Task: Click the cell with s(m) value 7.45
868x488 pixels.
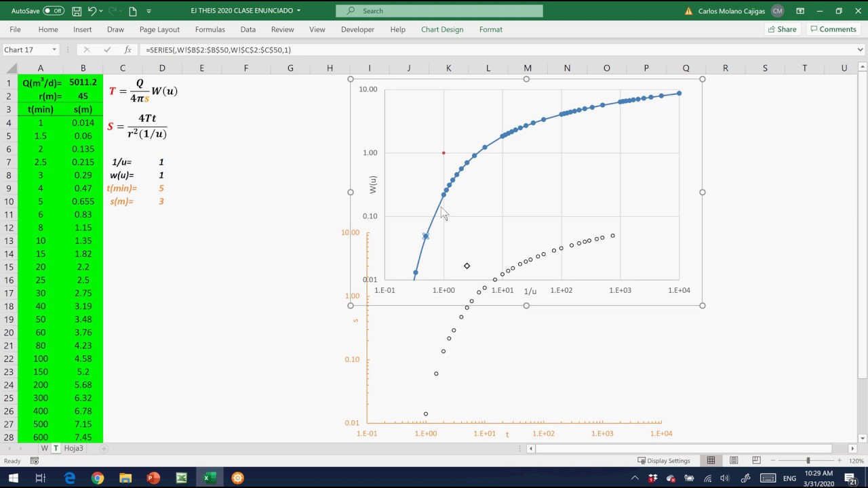Action: 83,437
